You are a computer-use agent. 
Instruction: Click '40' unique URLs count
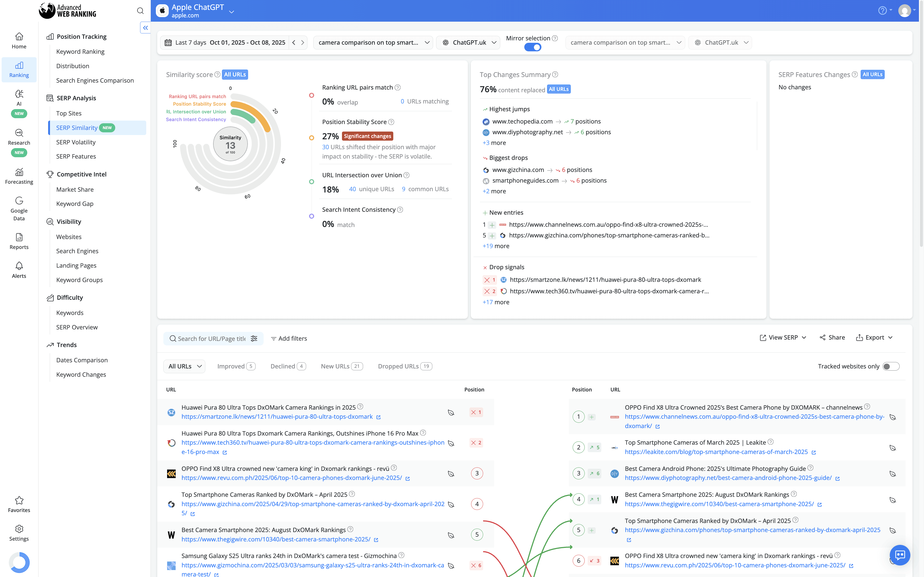tap(352, 189)
